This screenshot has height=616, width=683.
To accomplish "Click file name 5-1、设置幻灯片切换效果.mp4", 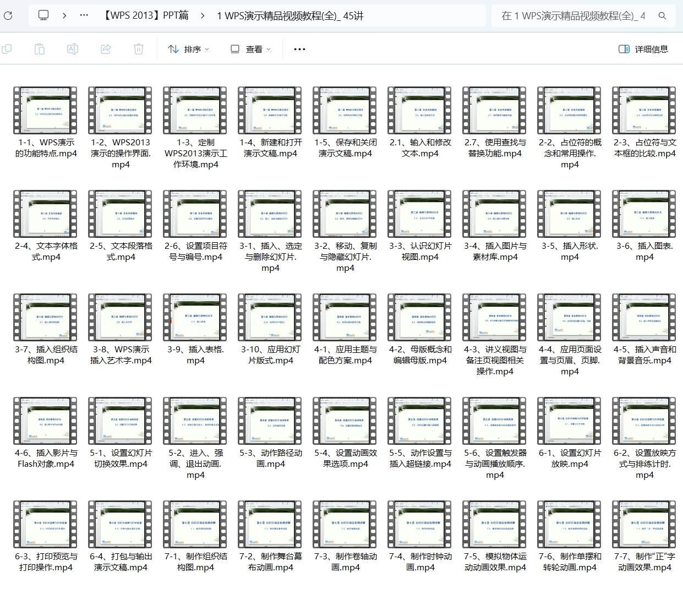I will pos(121,458).
